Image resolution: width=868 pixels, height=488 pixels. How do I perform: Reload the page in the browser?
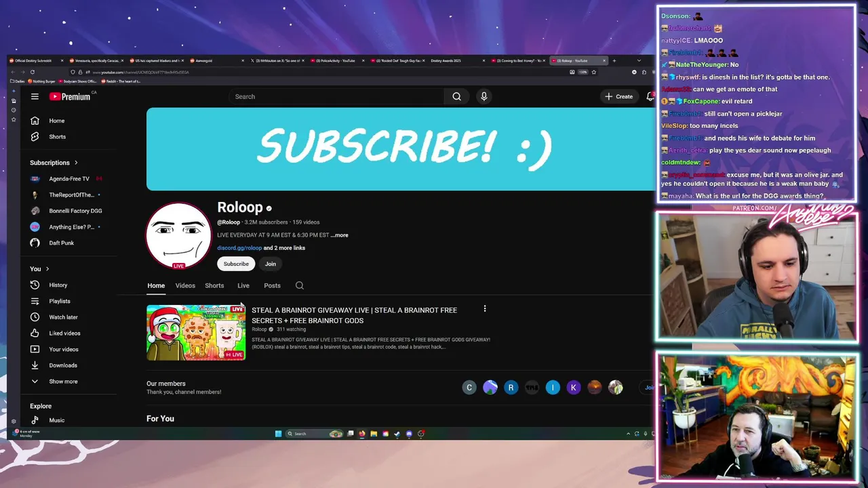pyautogui.click(x=32, y=72)
